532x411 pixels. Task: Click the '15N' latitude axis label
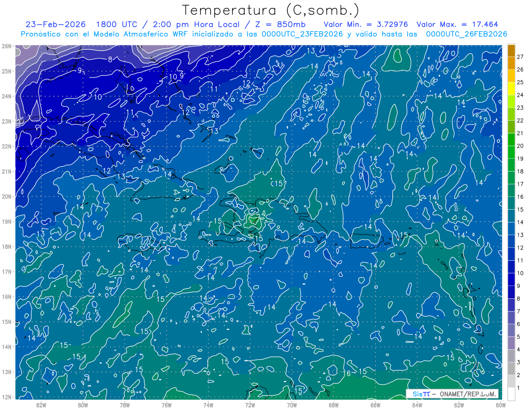point(6,321)
